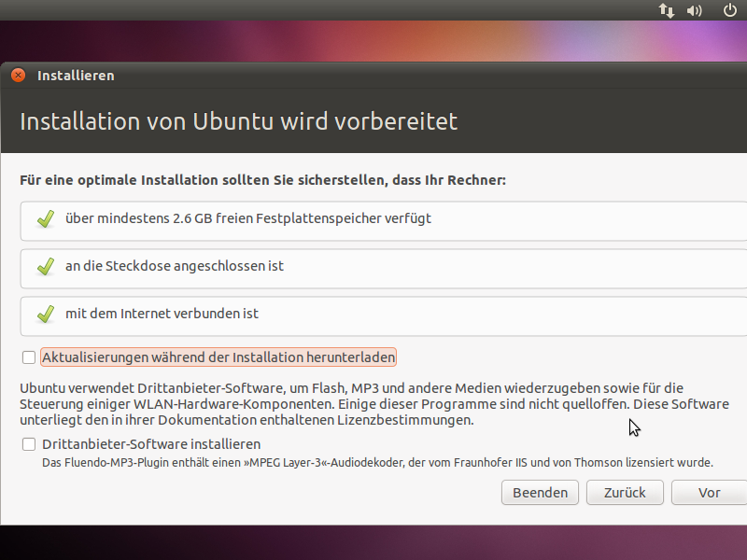Go back with the Zurück button
This screenshot has height=560, width=747.
pyautogui.click(x=625, y=493)
